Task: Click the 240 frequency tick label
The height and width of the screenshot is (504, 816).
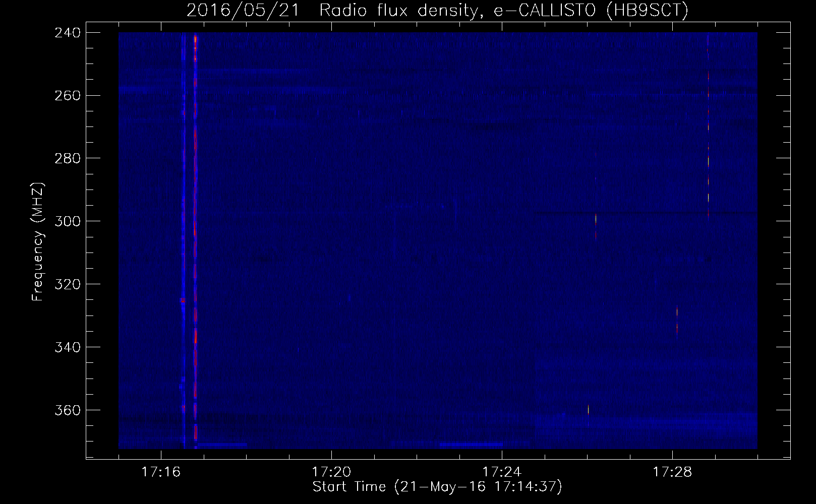Action: [67, 33]
